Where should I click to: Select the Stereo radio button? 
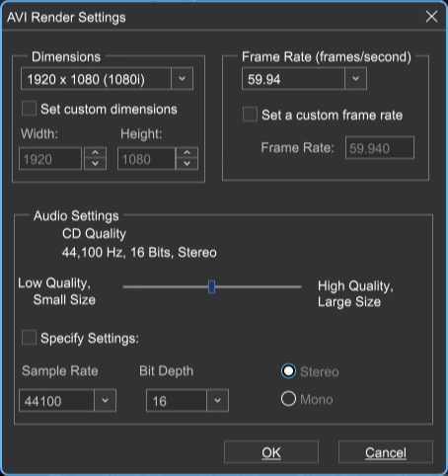tap(288, 371)
